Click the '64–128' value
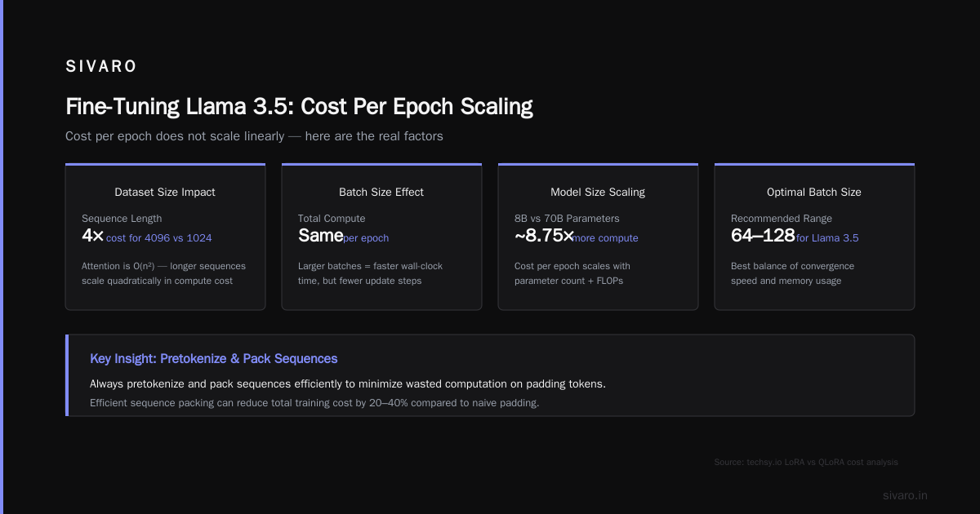 click(x=763, y=236)
